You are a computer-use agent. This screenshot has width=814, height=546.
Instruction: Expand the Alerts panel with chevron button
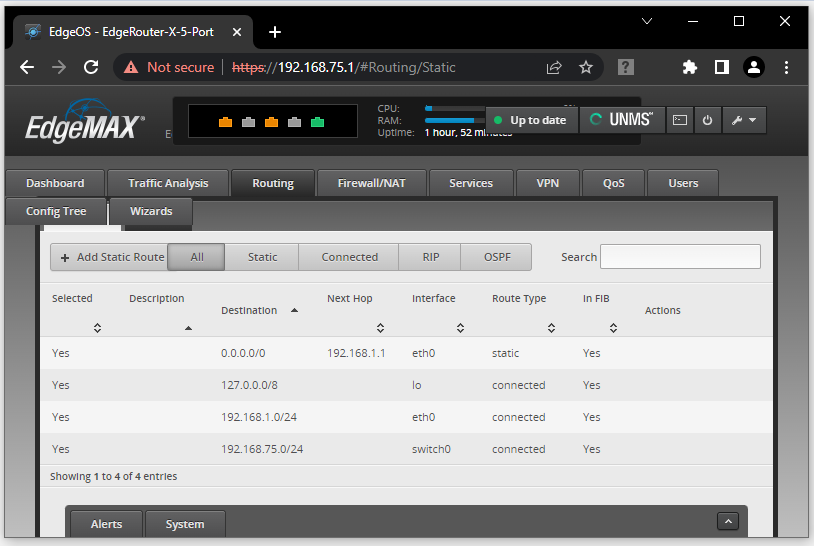pyautogui.click(x=728, y=521)
